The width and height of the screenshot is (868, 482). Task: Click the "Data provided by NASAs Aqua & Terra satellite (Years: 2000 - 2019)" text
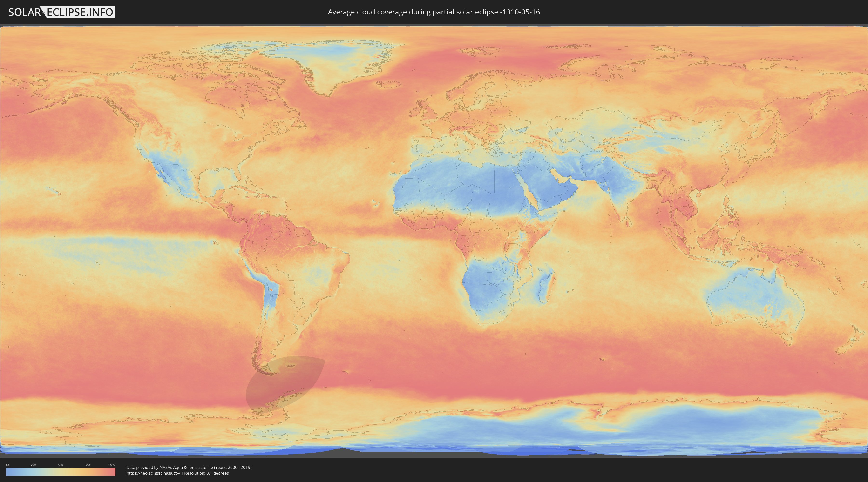pos(189,467)
